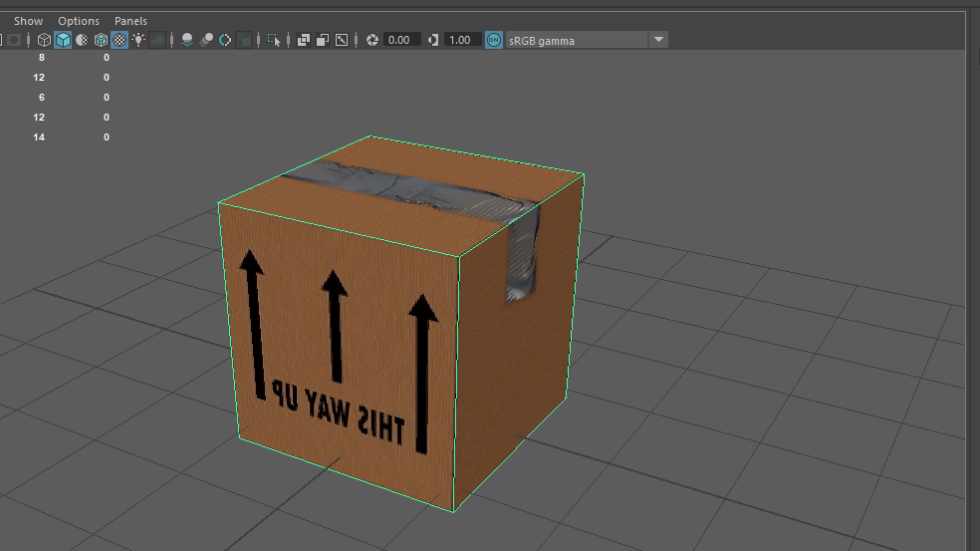Turn on viewport shadows

click(157, 40)
